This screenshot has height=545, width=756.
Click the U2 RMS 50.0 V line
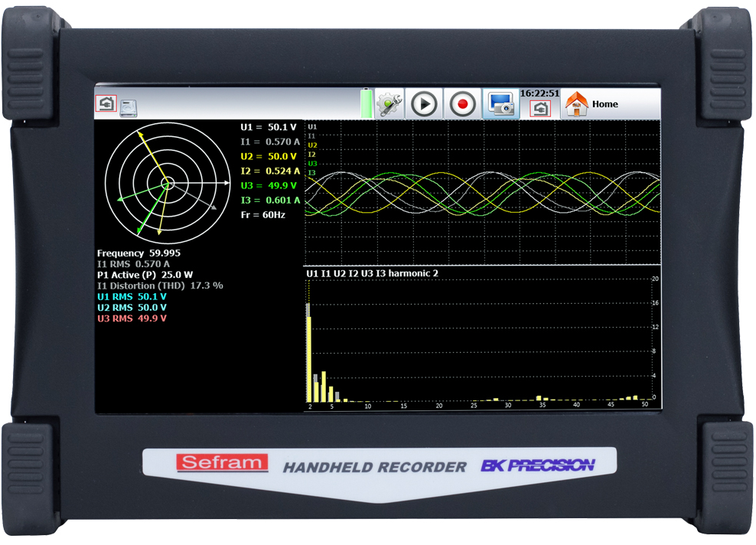pos(132,307)
